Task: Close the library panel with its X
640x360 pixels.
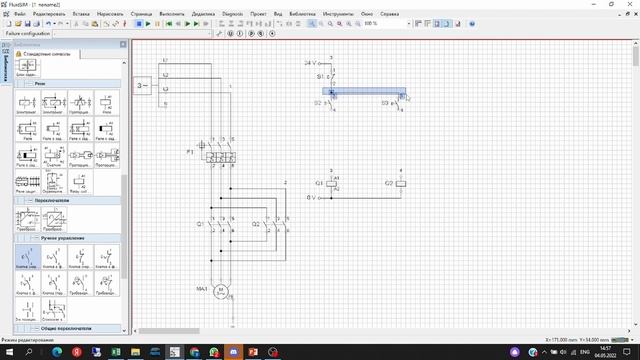Action: (123, 44)
